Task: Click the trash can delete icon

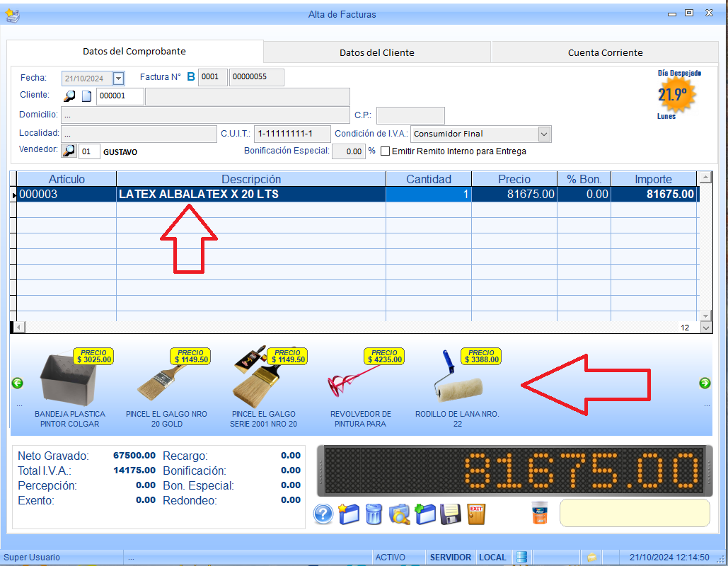Action: click(374, 514)
